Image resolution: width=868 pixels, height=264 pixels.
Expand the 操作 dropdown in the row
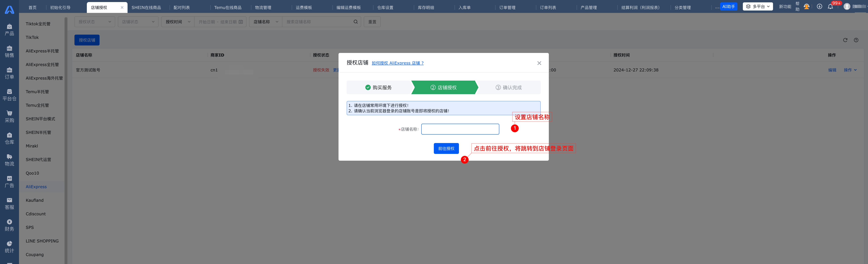click(850, 70)
